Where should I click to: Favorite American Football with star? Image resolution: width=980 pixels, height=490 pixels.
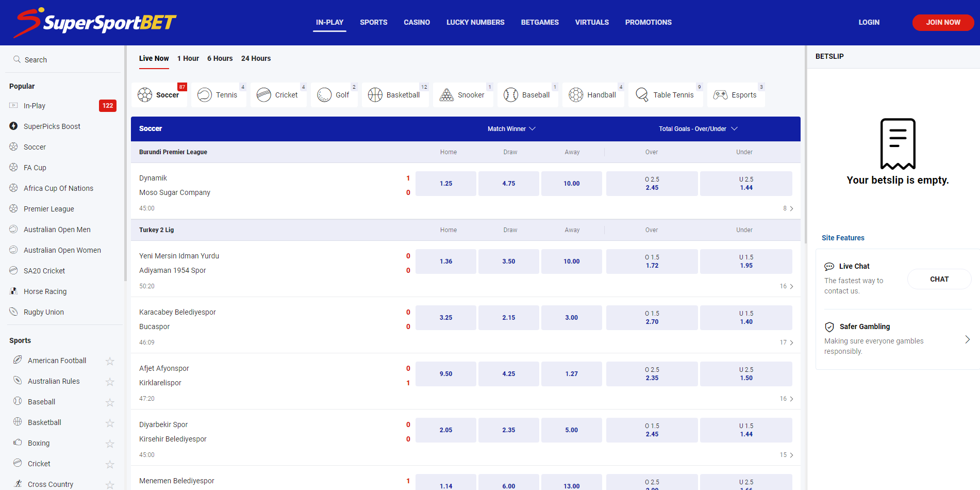(x=110, y=361)
